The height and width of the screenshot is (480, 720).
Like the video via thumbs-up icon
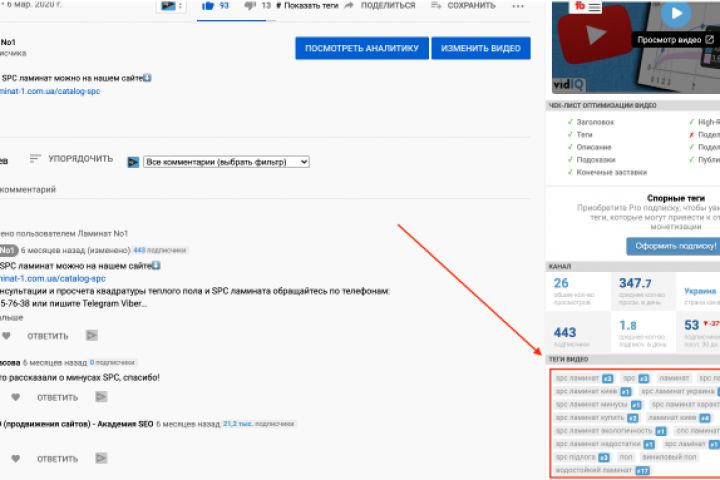[208, 6]
